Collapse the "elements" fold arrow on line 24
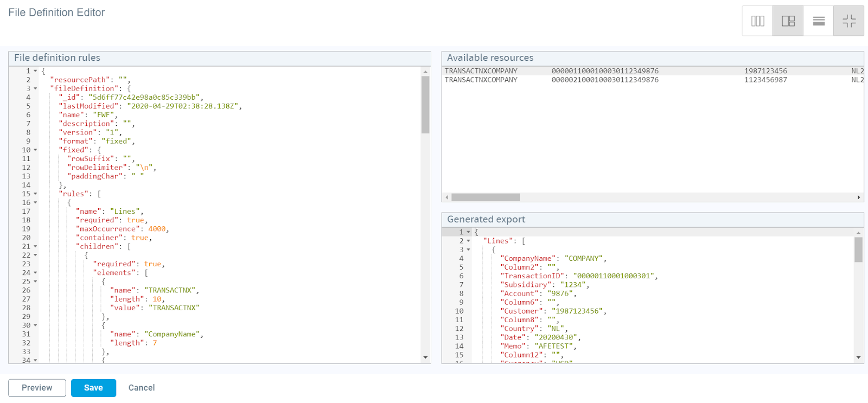 tap(35, 273)
